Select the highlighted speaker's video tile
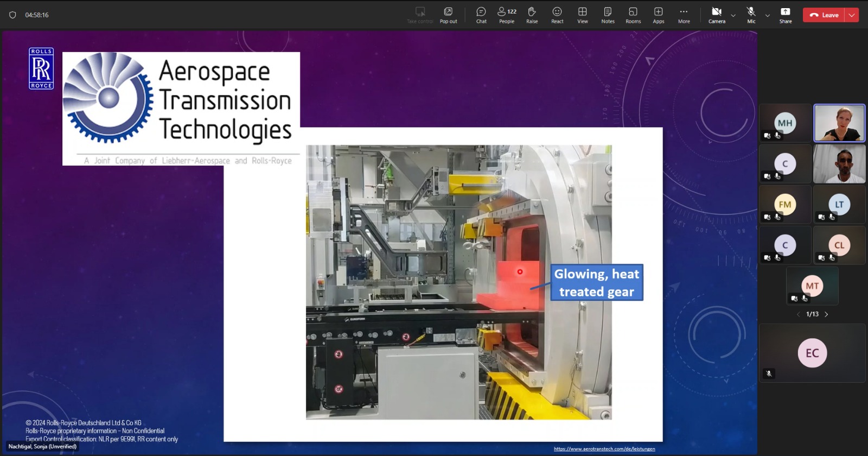 point(839,123)
